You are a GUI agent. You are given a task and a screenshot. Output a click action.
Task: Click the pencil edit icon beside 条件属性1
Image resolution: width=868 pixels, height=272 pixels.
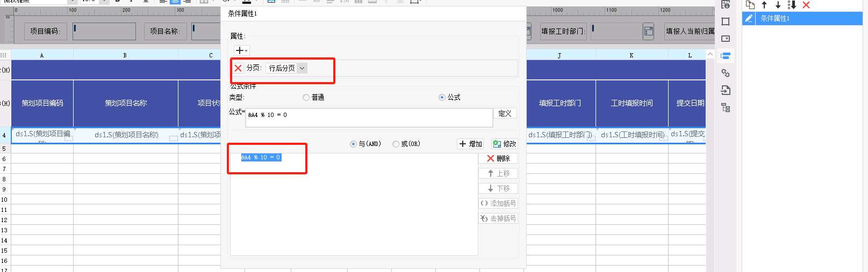point(749,18)
